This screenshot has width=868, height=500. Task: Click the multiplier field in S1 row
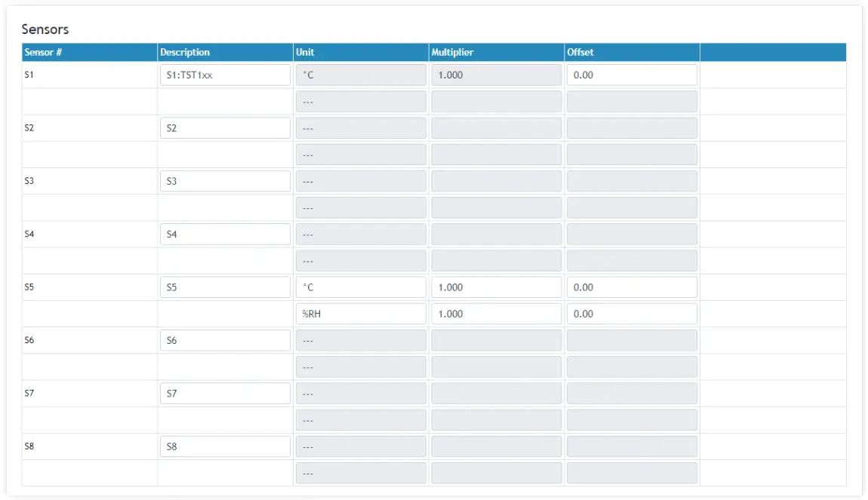click(x=497, y=75)
